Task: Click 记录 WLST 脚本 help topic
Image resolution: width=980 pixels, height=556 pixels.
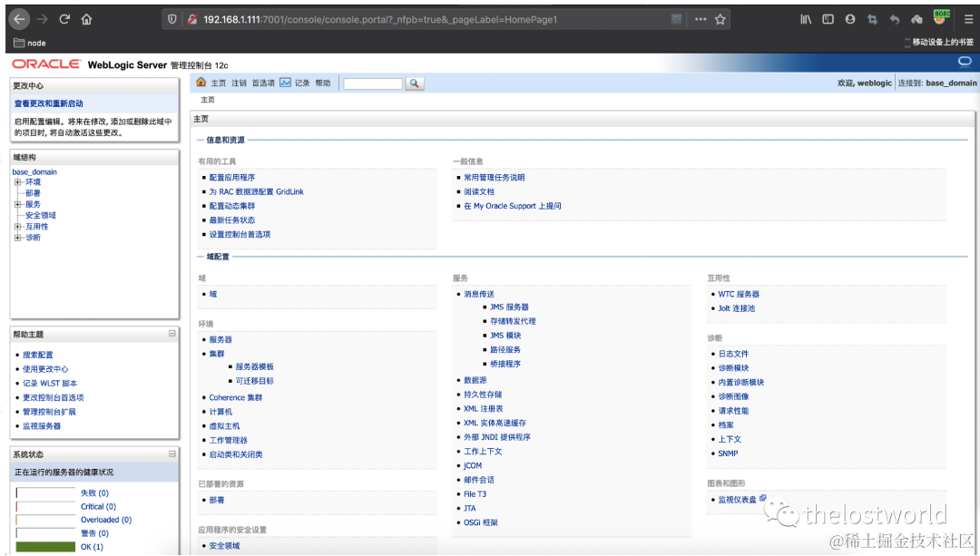Action: (x=50, y=384)
